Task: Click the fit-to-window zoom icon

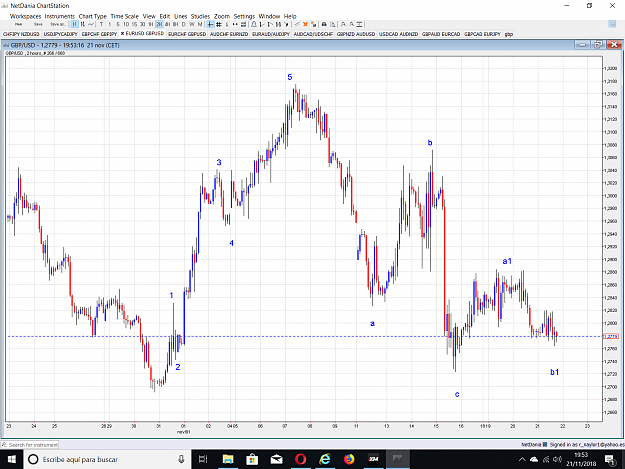Action: click(360, 24)
